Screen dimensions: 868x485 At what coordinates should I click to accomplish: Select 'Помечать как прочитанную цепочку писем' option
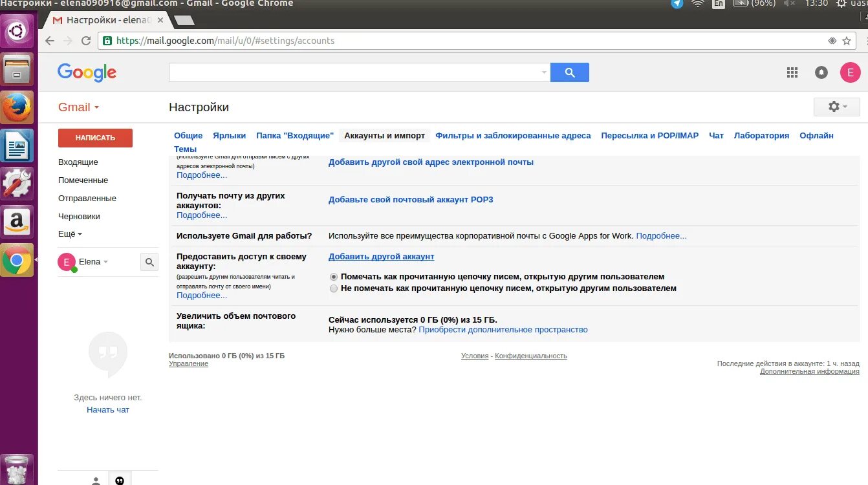point(334,277)
